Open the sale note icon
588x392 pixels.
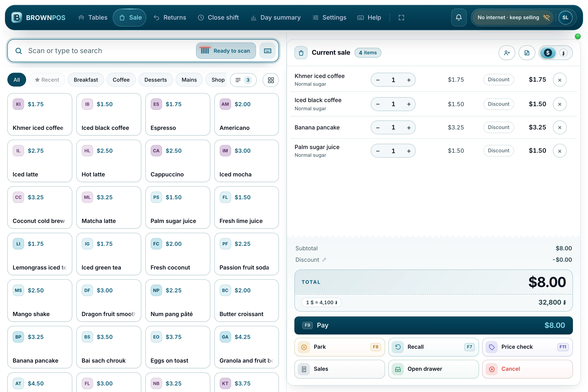point(527,53)
